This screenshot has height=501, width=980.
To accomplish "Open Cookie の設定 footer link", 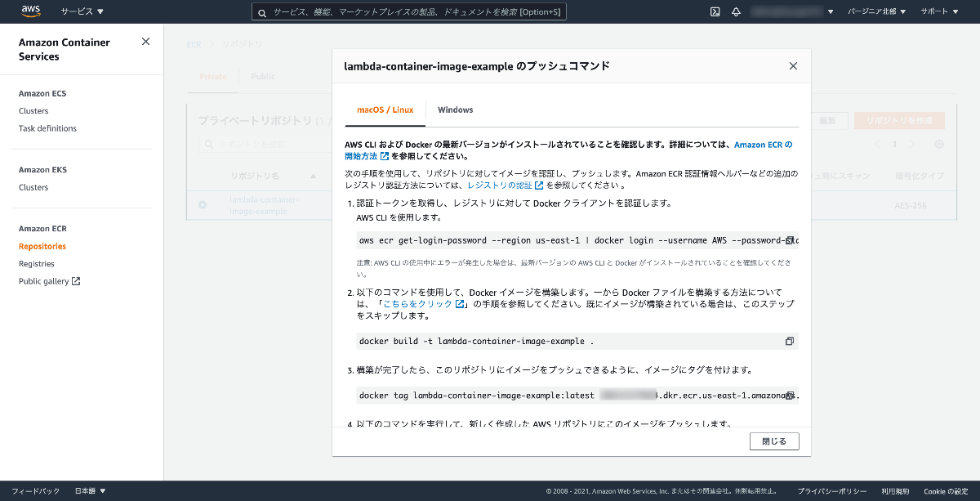I will [x=946, y=491].
